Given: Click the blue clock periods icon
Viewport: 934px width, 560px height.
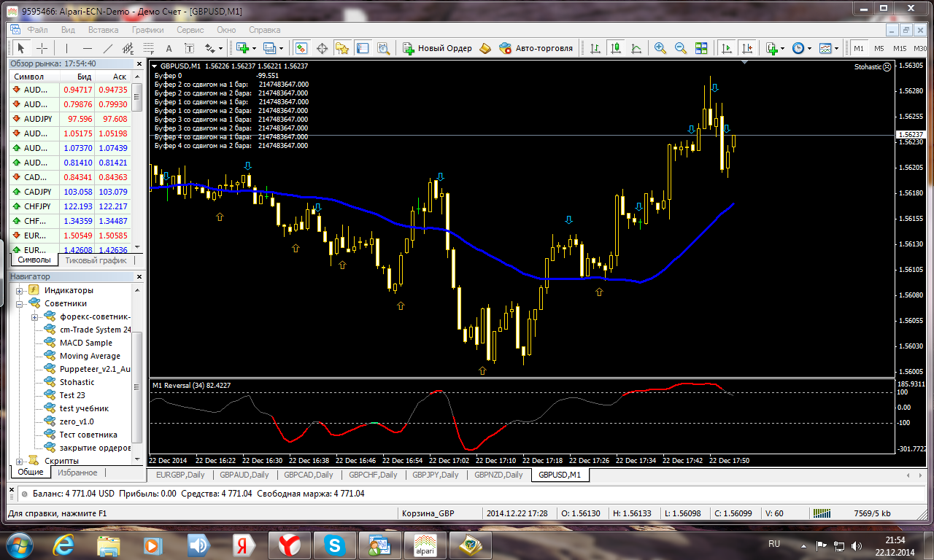Looking at the screenshot, I should [x=798, y=48].
